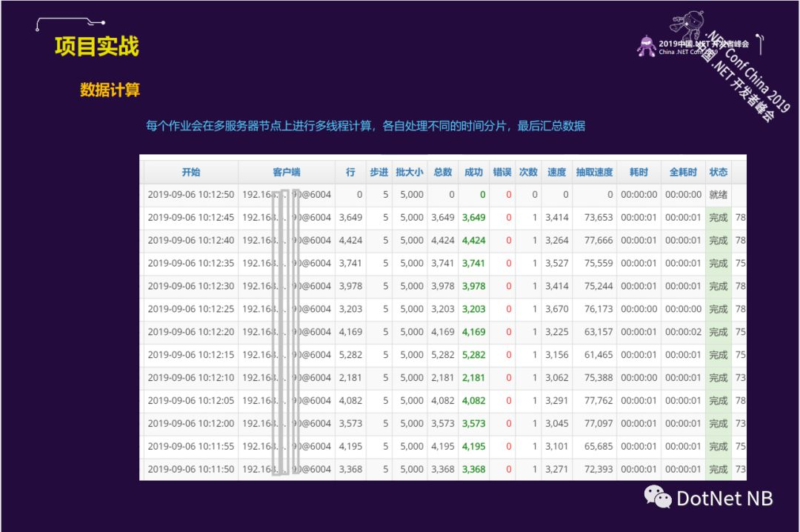Select start time 2019-09-06 10:12:45
800x532 pixels.
click(191, 218)
